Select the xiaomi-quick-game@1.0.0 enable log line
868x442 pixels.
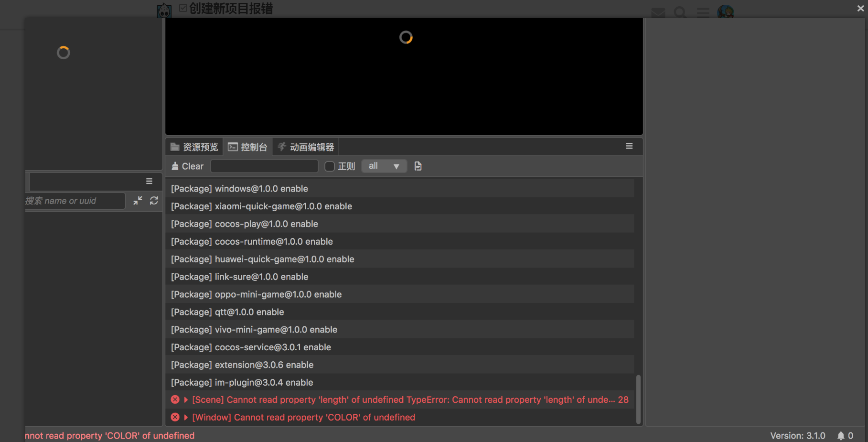point(400,206)
